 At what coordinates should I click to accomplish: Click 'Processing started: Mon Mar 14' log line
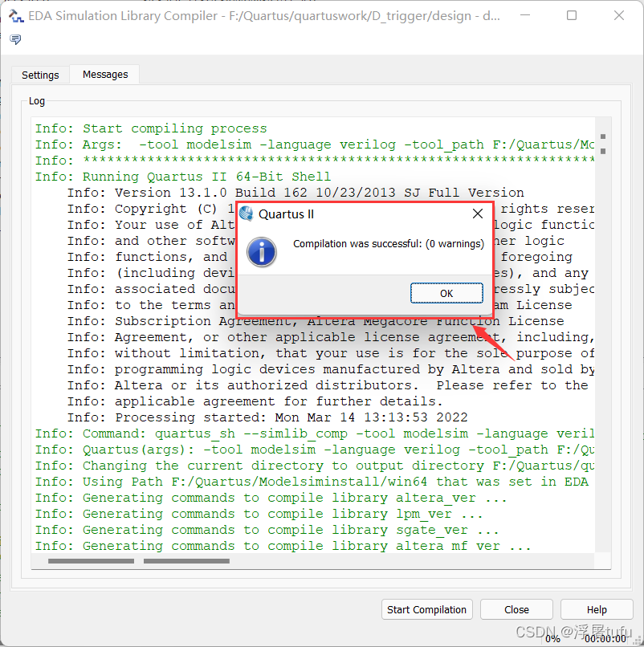pyautogui.click(x=267, y=417)
